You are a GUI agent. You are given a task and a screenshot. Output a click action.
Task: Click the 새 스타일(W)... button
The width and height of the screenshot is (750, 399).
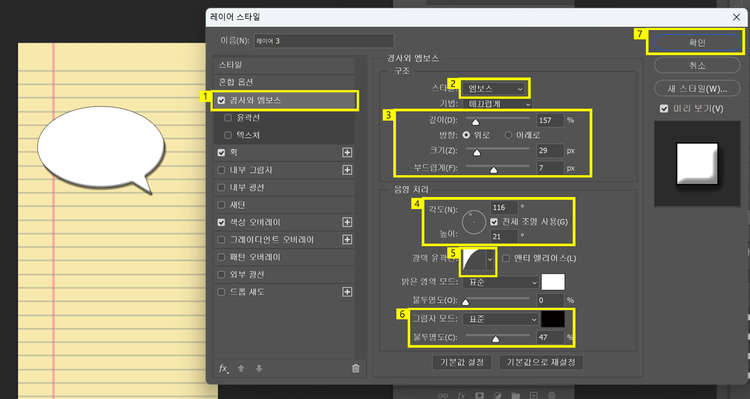click(697, 89)
